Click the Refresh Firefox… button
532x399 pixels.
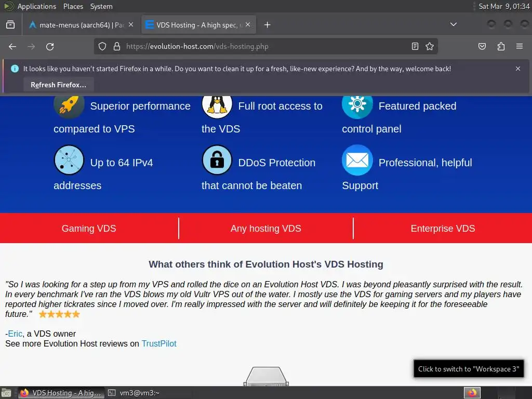tap(58, 85)
